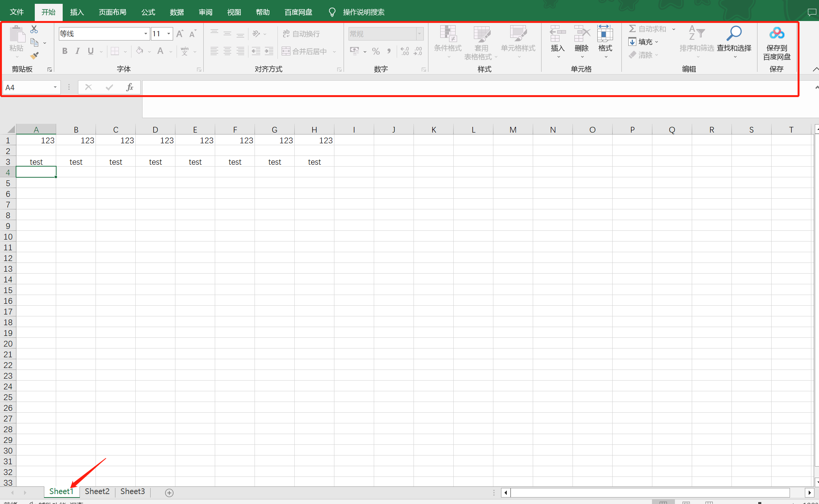The image size is (819, 504).
Task: Click the increase decimal icon
Action: pos(405,51)
